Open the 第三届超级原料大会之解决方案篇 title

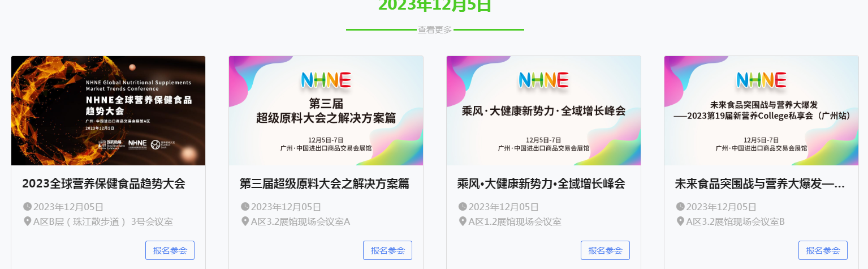pyautogui.click(x=324, y=183)
